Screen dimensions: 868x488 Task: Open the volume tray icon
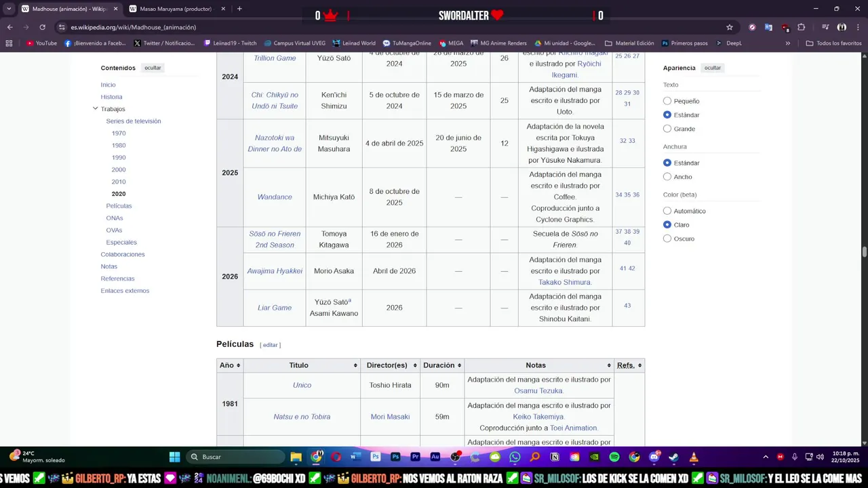tap(820, 457)
